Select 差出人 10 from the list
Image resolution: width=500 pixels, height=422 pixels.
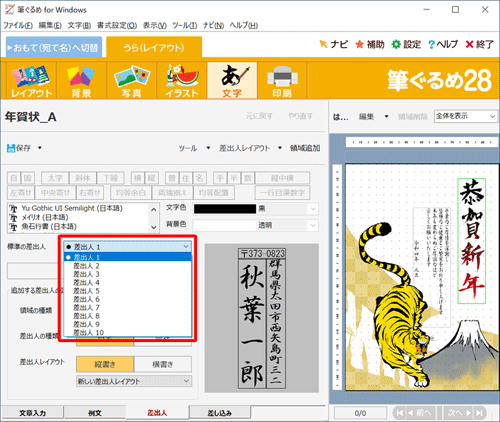(x=127, y=332)
